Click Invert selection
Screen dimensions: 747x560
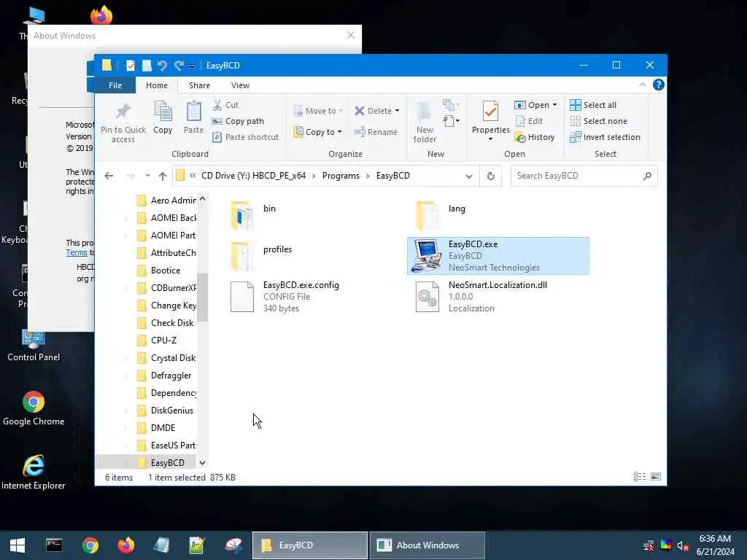[x=605, y=137]
